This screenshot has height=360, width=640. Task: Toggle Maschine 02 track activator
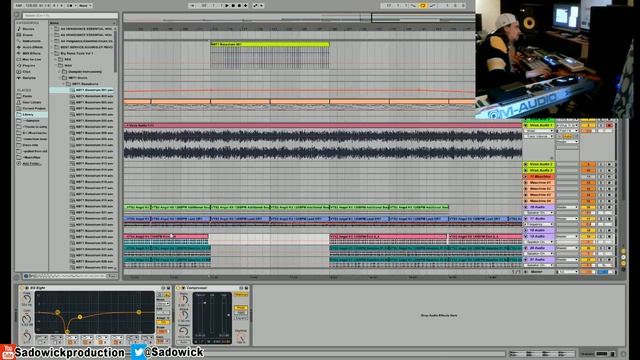point(588,189)
